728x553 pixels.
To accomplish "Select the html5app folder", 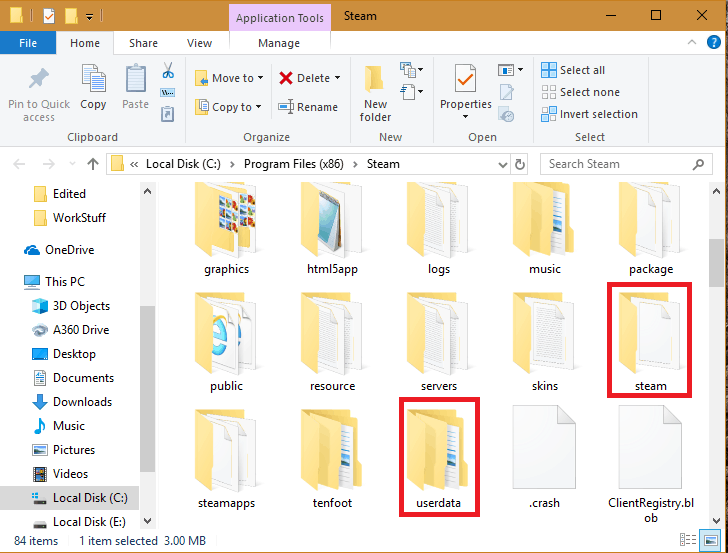I will click(x=332, y=228).
